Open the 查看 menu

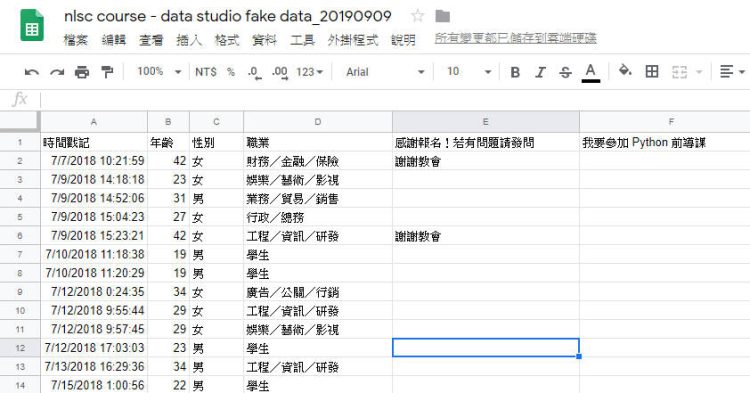click(x=151, y=40)
